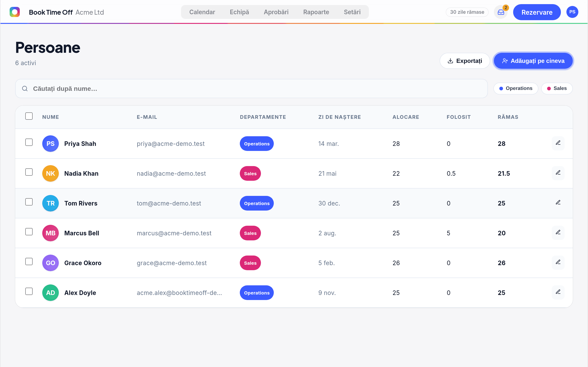
Task: Edit Alex Doyle with pencil icon
Action: tap(558, 292)
